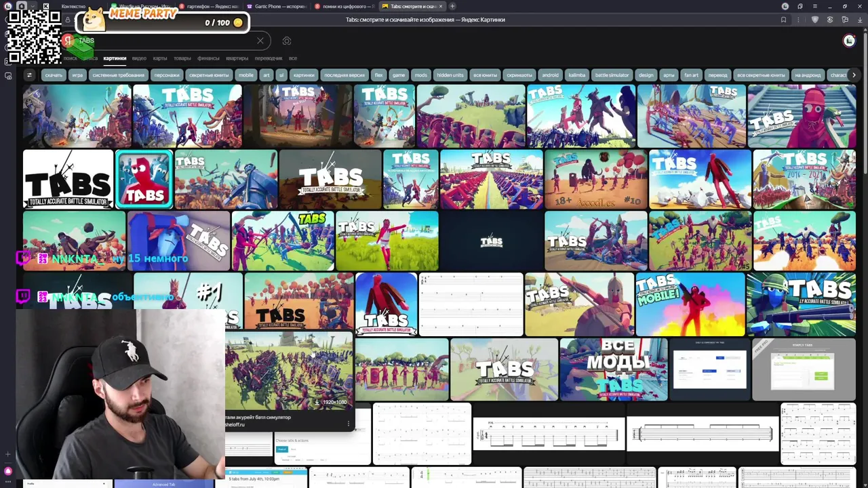Open the видео search category
This screenshot has height=488, width=868.
click(139, 58)
